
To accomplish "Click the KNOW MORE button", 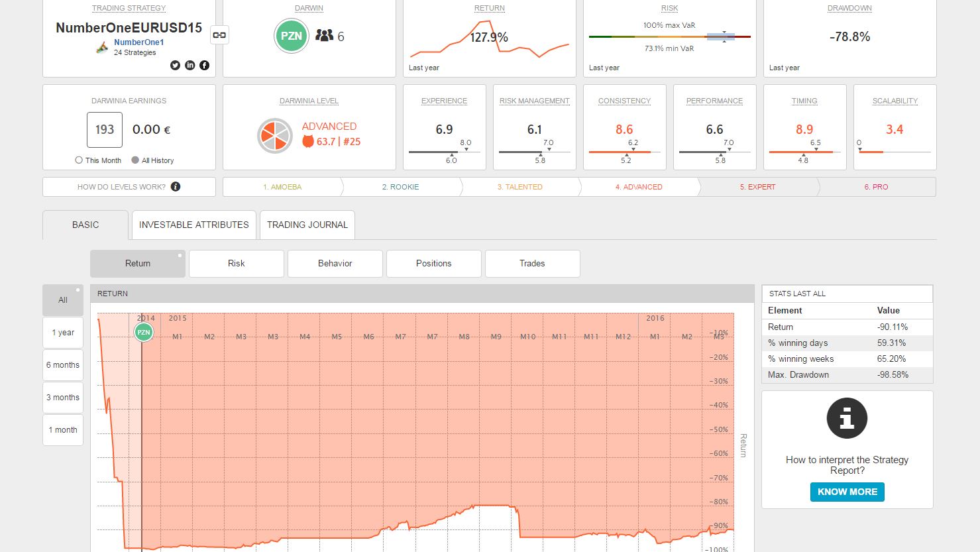I will coord(847,492).
